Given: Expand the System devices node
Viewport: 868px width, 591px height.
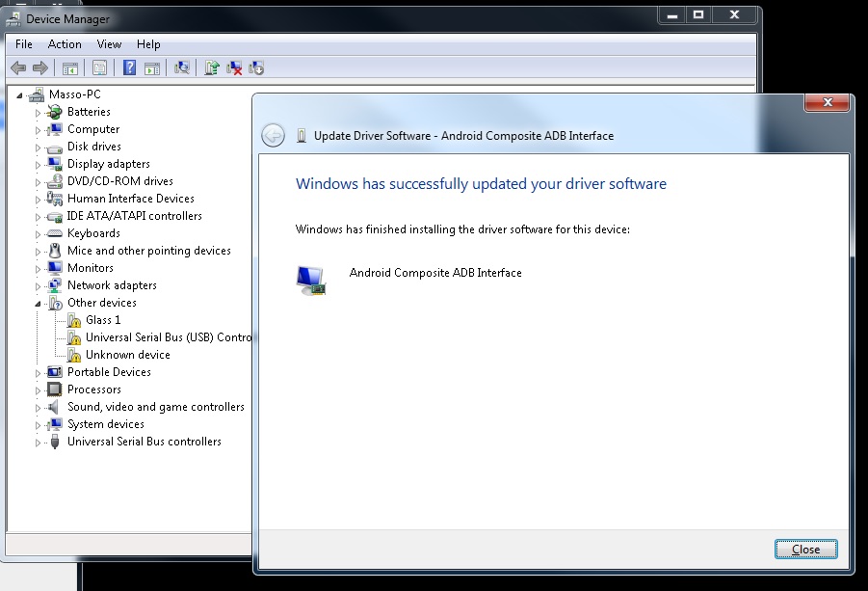Looking at the screenshot, I should (38, 425).
